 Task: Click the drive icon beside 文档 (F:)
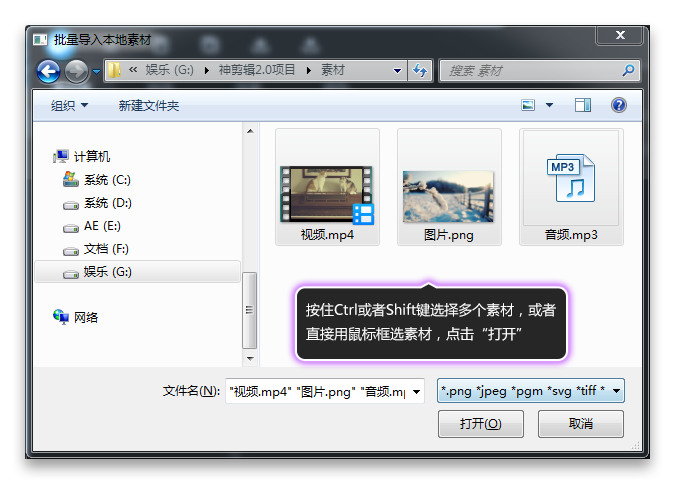click(71, 251)
